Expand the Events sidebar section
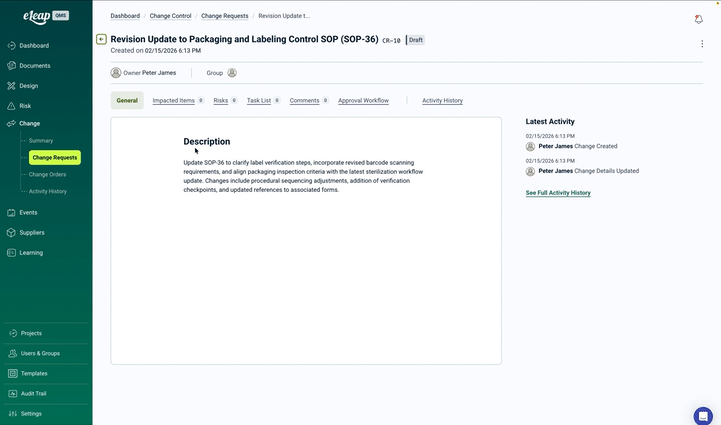 click(29, 212)
